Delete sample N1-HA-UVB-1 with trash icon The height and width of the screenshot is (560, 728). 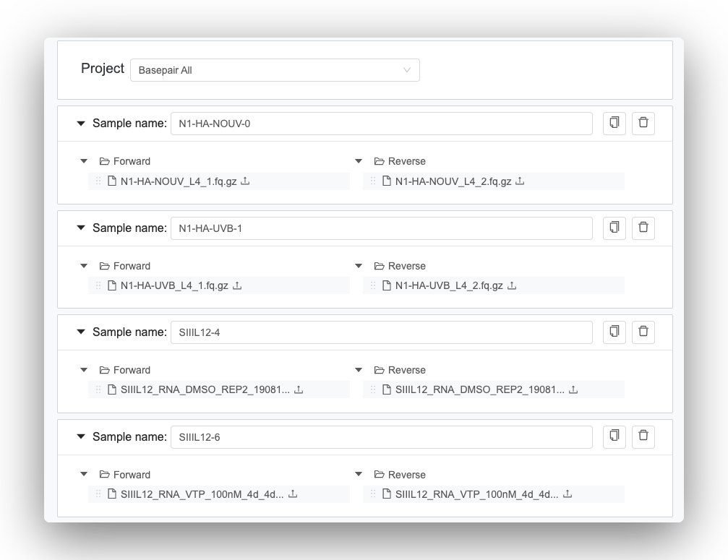pyautogui.click(x=643, y=228)
